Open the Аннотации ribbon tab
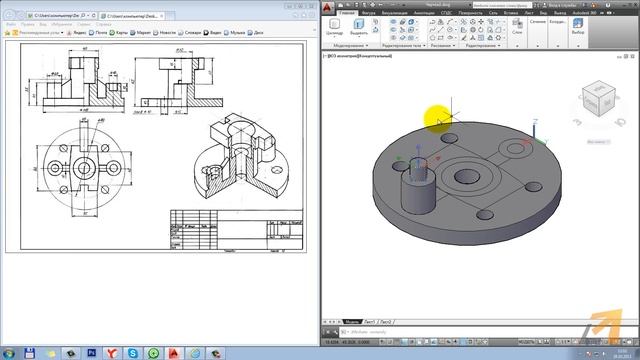 tap(424, 13)
